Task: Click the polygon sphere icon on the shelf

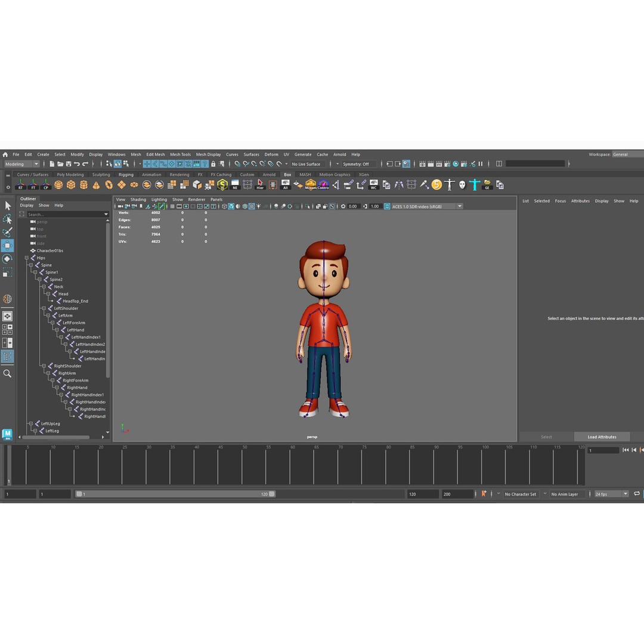Action: (60, 185)
